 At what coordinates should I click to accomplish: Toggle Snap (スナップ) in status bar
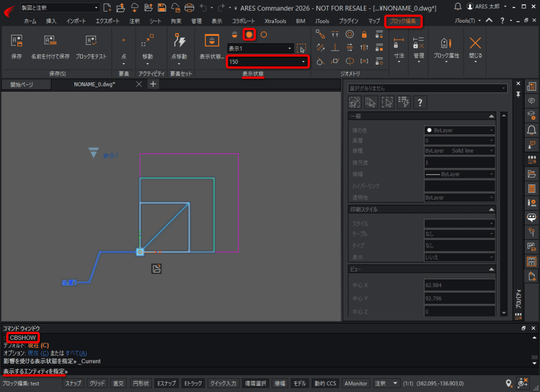pyautogui.click(x=73, y=383)
